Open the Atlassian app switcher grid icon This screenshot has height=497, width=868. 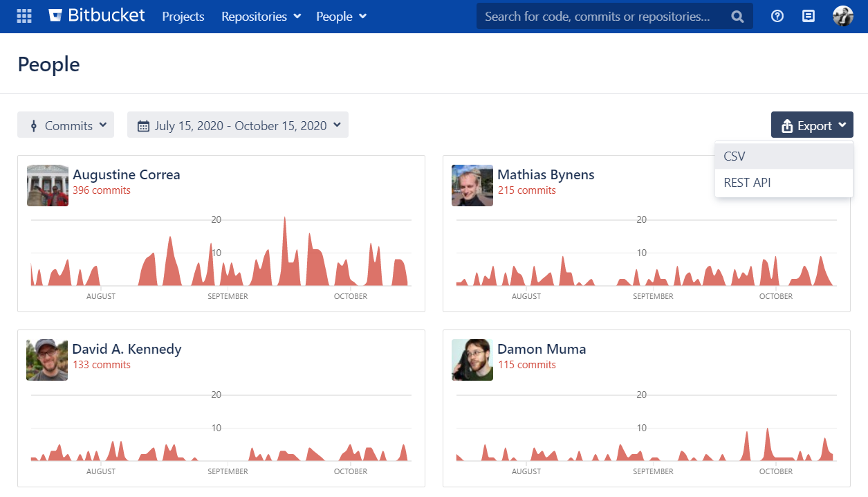click(24, 15)
